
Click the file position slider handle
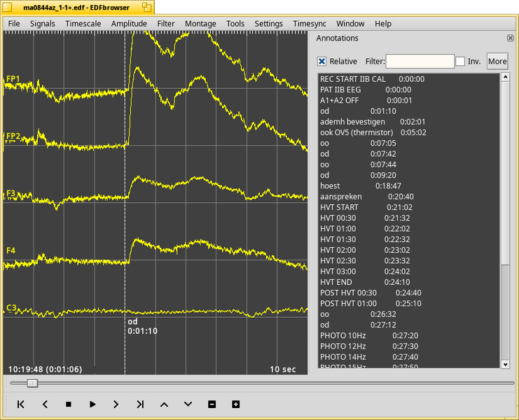pyautogui.click(x=32, y=383)
